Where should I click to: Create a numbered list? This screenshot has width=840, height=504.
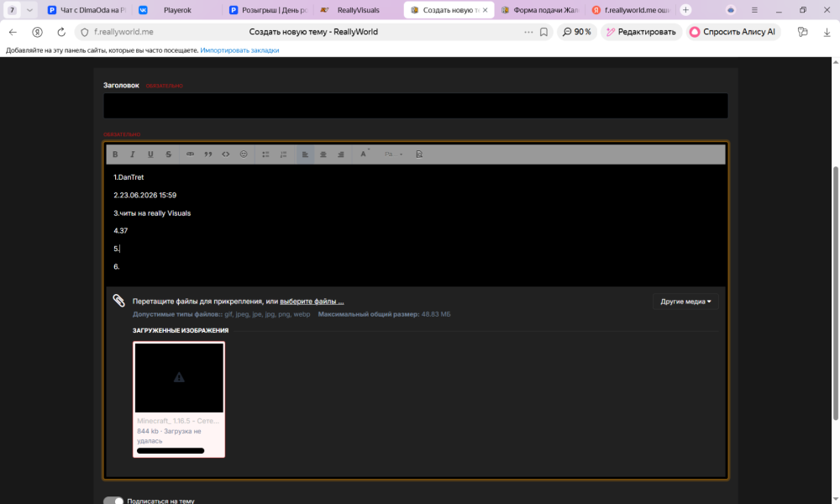pyautogui.click(x=283, y=155)
